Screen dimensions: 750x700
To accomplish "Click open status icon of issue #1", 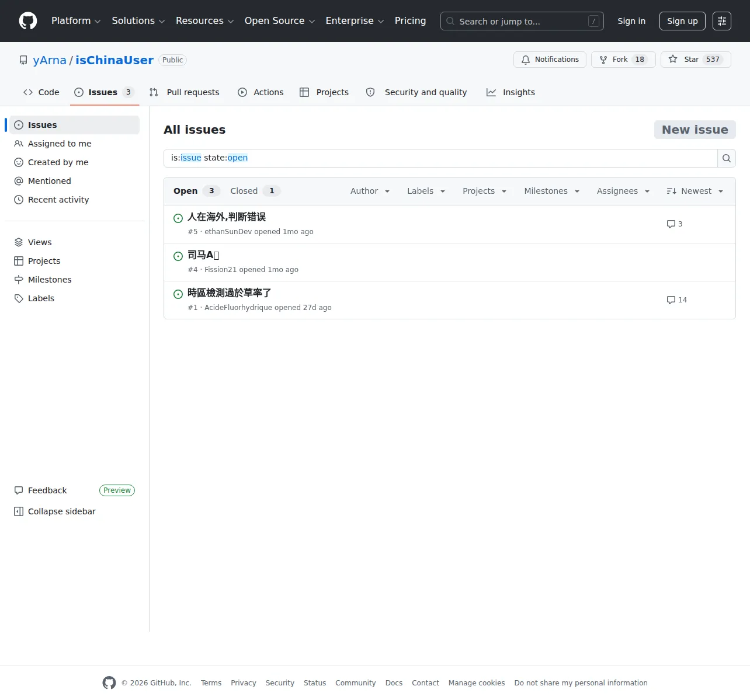I will tap(178, 294).
